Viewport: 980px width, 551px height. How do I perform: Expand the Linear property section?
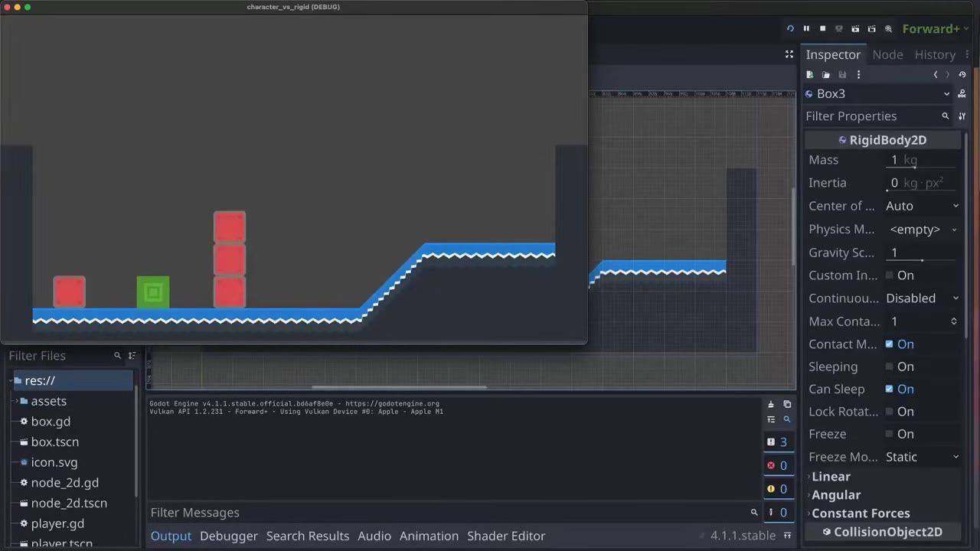pyautogui.click(x=883, y=476)
